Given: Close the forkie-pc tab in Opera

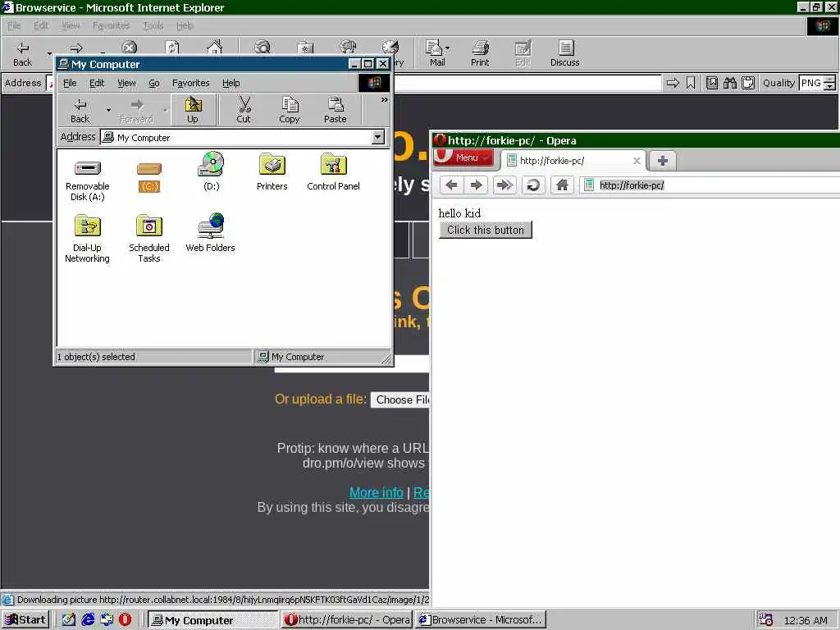Looking at the screenshot, I should tap(637, 161).
